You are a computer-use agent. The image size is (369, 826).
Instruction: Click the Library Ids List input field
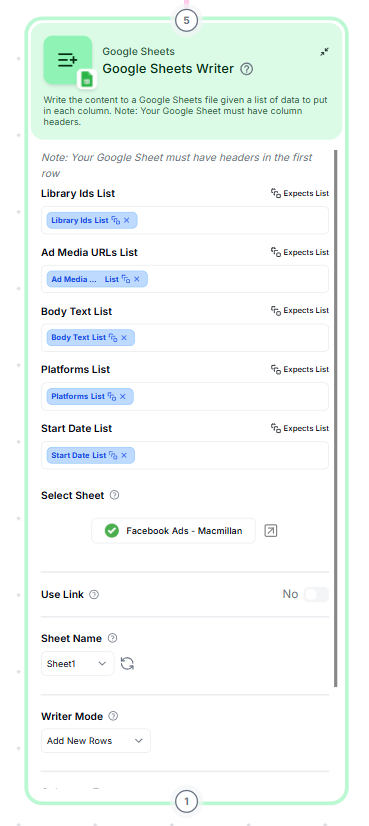[x=185, y=220]
